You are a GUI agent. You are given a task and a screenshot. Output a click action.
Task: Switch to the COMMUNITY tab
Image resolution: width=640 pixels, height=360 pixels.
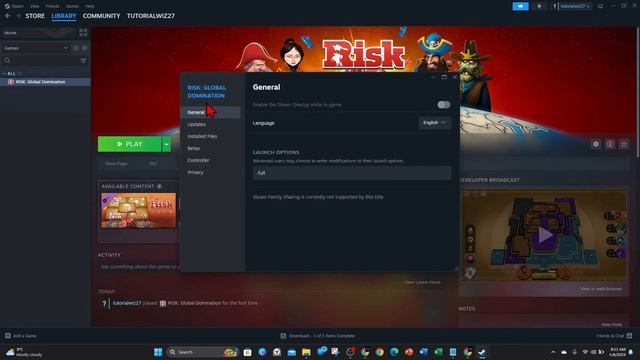coord(101,16)
